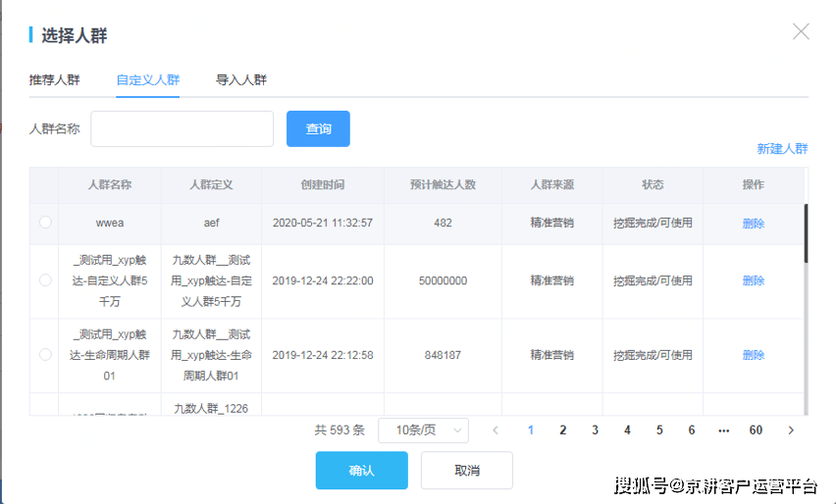Click definition cell 九数人群__测试用_xyp触达-生命周期人群01

click(x=211, y=355)
